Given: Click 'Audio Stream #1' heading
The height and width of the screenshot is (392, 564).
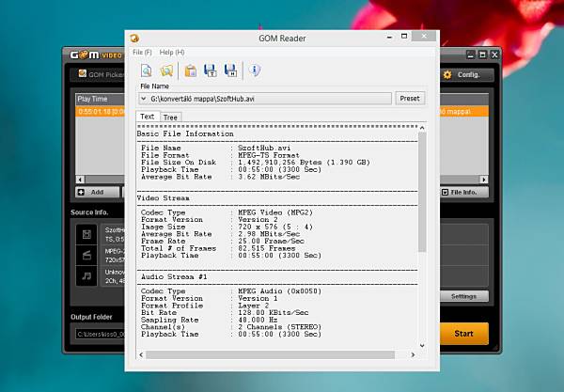Looking at the screenshot, I should coord(174,277).
